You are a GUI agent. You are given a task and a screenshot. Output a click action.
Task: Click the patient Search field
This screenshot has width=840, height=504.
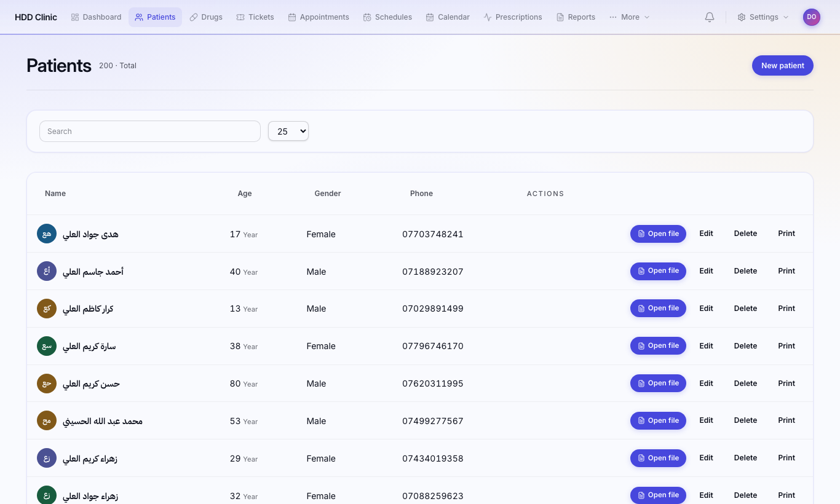[x=150, y=131]
